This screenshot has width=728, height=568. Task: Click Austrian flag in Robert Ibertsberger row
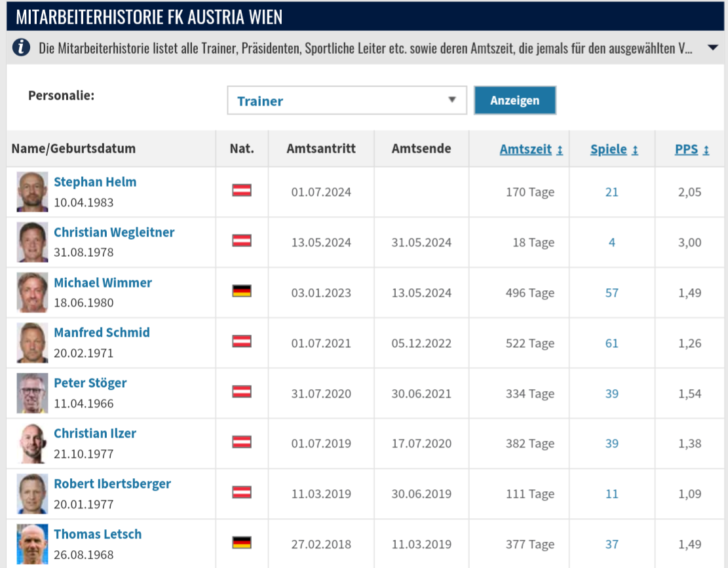tap(242, 492)
